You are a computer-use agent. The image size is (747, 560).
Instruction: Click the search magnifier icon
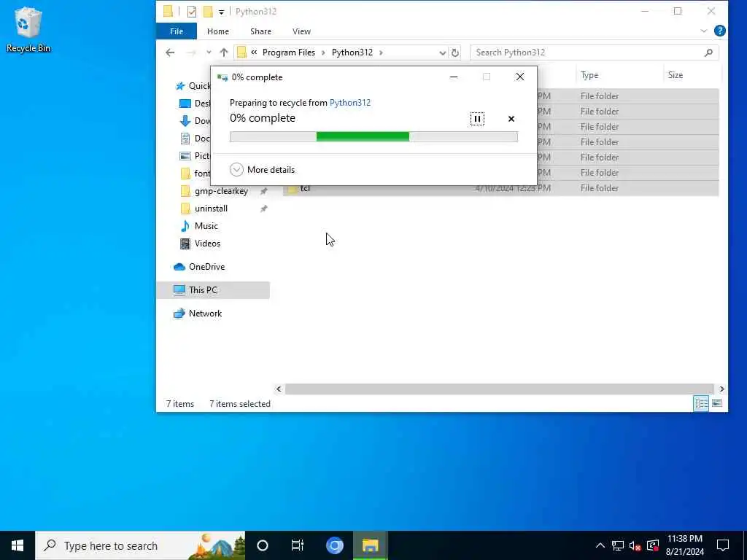(708, 52)
